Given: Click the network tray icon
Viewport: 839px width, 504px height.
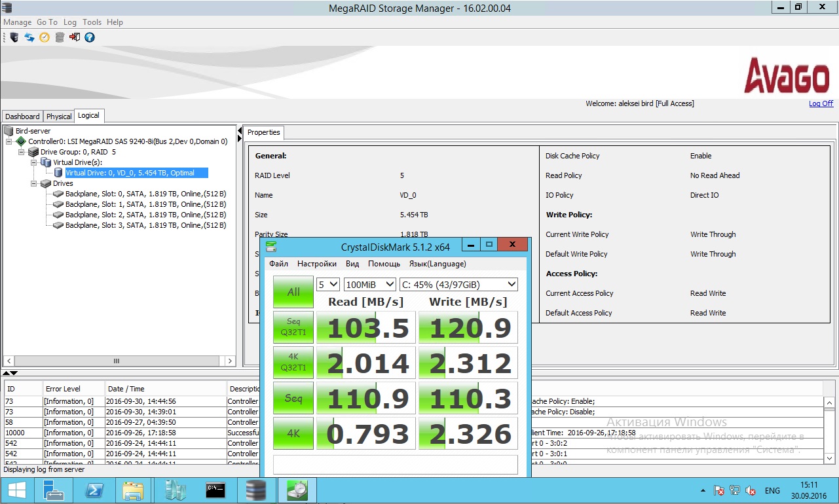Looking at the screenshot, I should [735, 490].
